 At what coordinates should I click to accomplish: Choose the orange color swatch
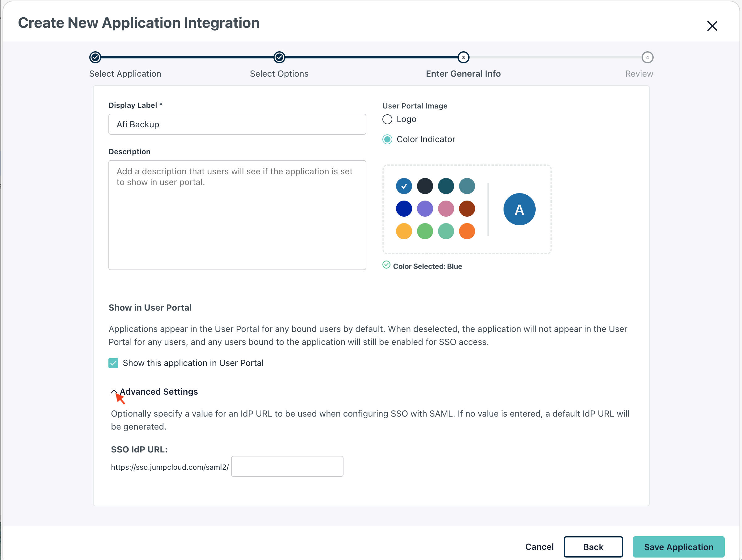click(466, 231)
